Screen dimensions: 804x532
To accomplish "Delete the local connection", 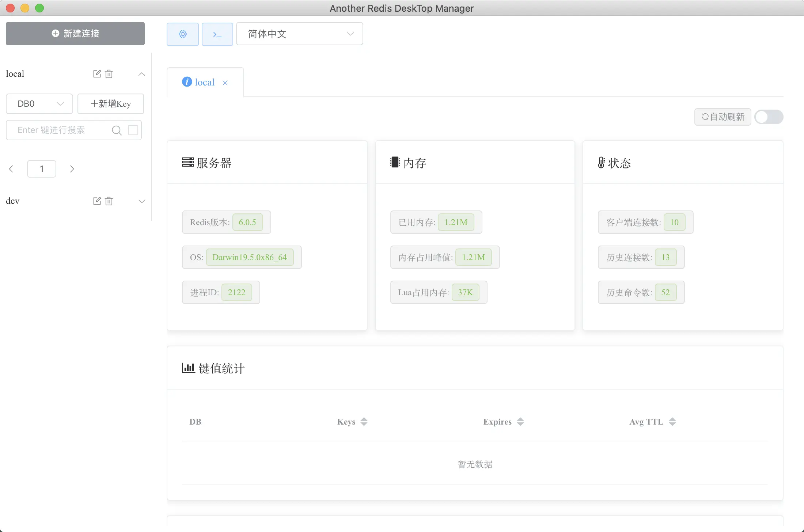I will pos(109,74).
